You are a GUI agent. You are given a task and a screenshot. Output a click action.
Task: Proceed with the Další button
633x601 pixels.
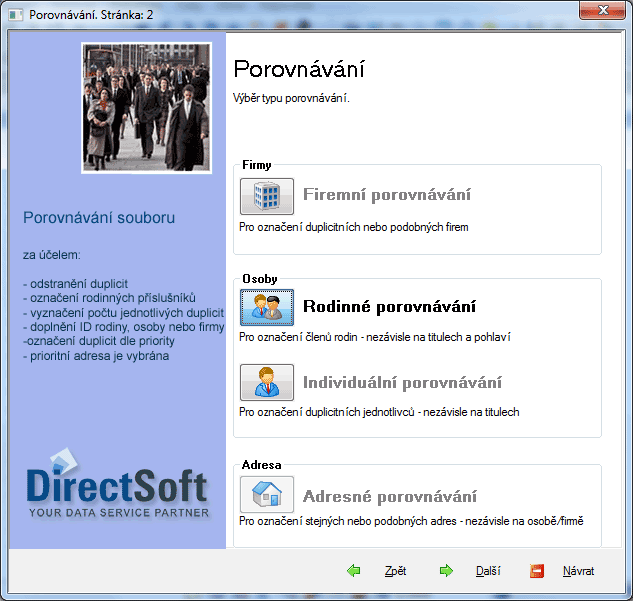pos(488,571)
